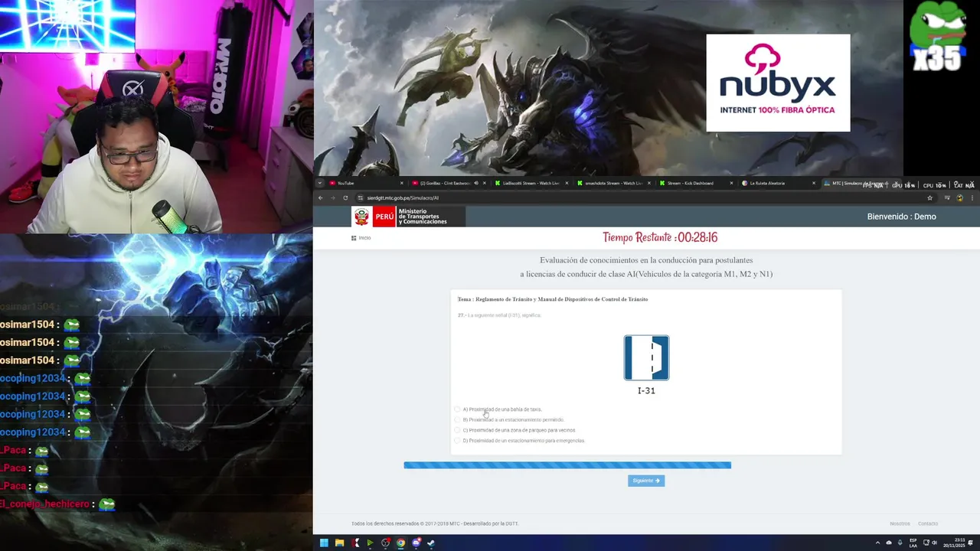Expand the system tray hidden icons chevron
The image size is (980, 551).
pyautogui.click(x=877, y=543)
